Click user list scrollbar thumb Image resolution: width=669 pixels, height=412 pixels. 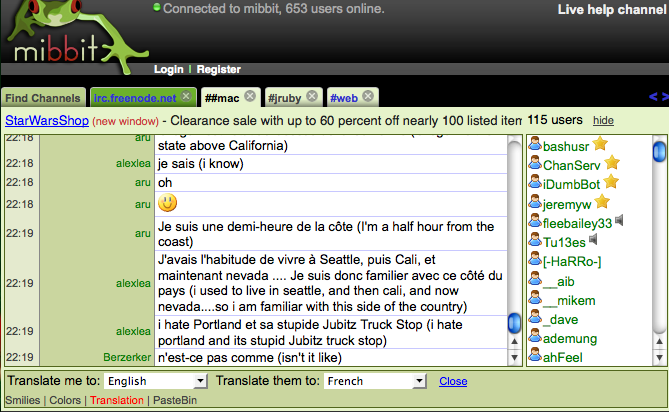[659, 151]
